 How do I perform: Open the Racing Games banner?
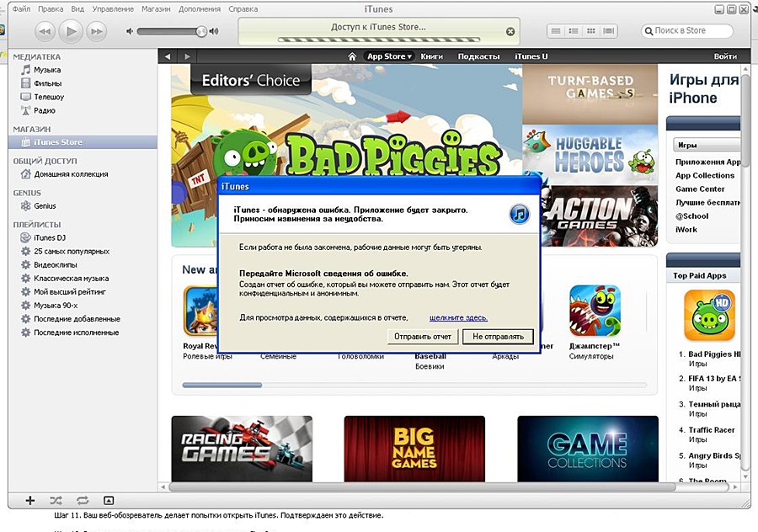[242, 449]
